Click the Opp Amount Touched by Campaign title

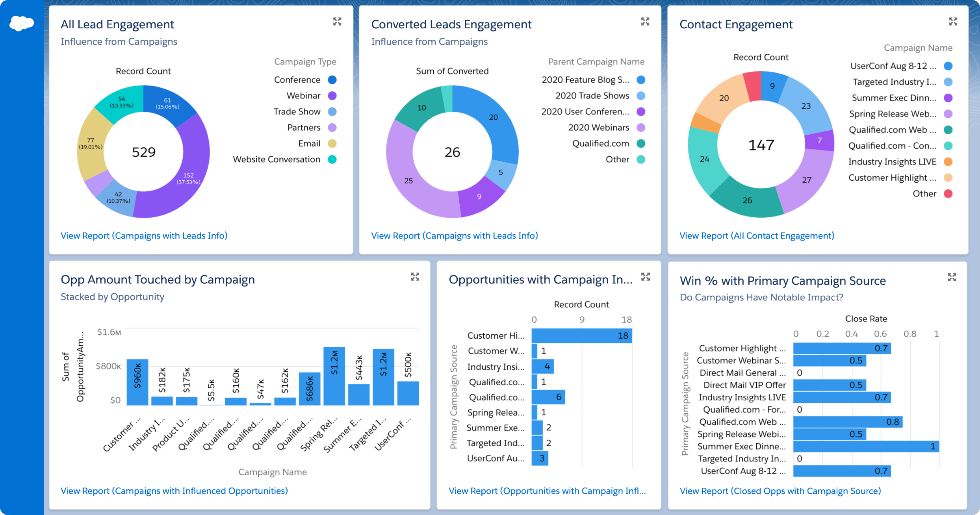click(158, 280)
